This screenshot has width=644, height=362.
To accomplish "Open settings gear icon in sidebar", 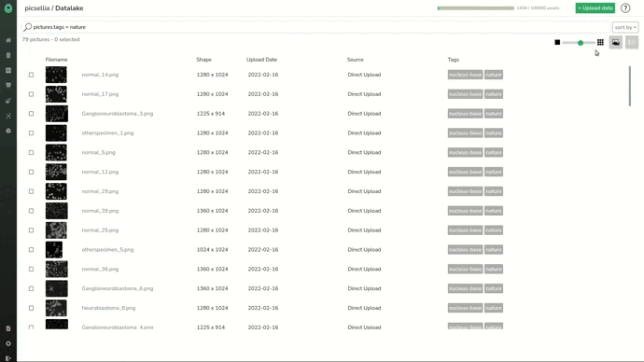I will 8,343.
